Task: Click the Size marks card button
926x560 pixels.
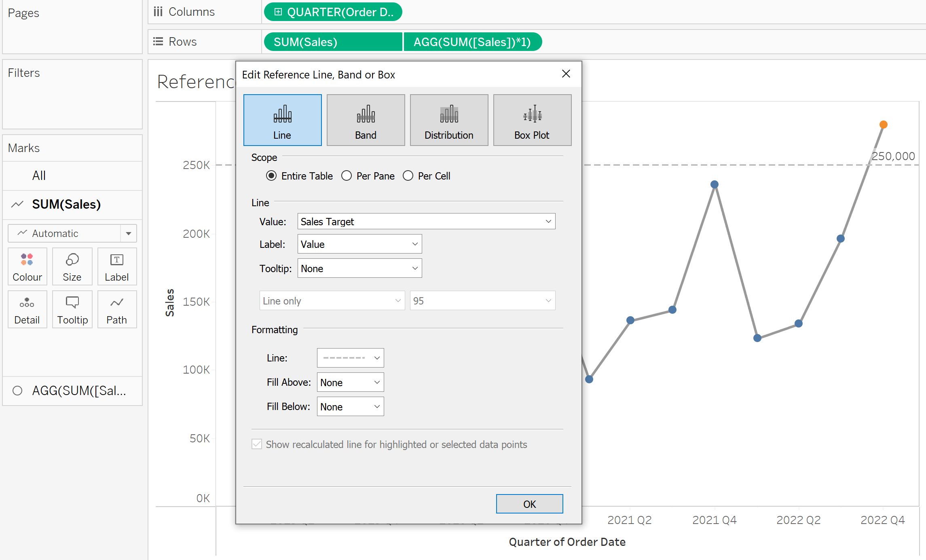Action: 72,266
